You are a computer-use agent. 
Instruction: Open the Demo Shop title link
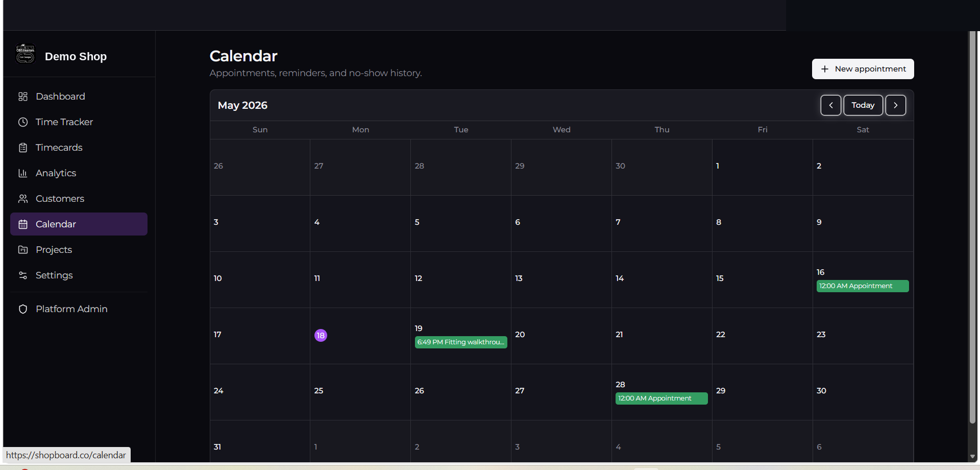76,57
